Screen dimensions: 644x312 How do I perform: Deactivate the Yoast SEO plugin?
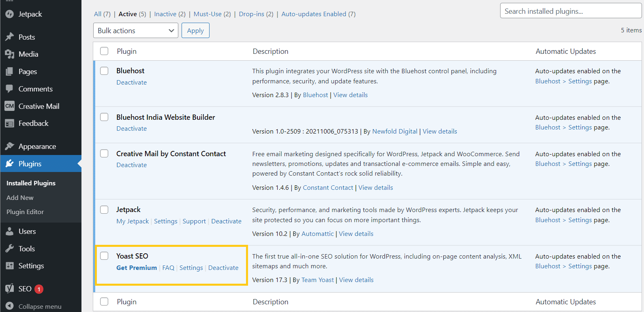tap(223, 267)
